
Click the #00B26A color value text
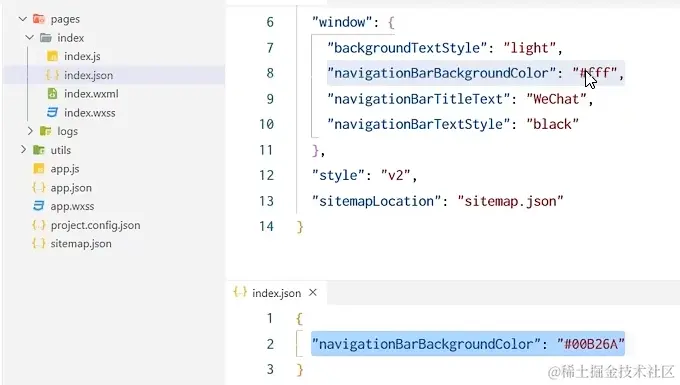[x=591, y=344]
